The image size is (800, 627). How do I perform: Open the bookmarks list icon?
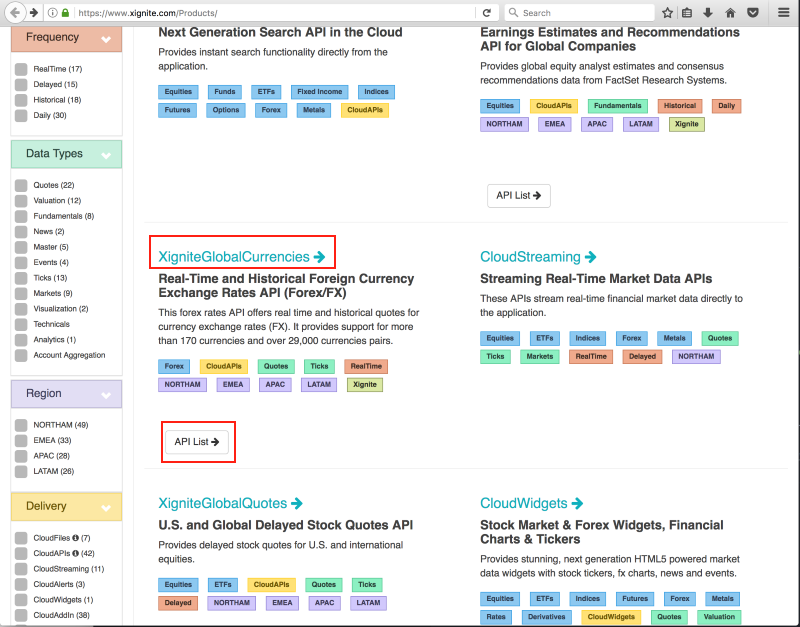coord(687,13)
